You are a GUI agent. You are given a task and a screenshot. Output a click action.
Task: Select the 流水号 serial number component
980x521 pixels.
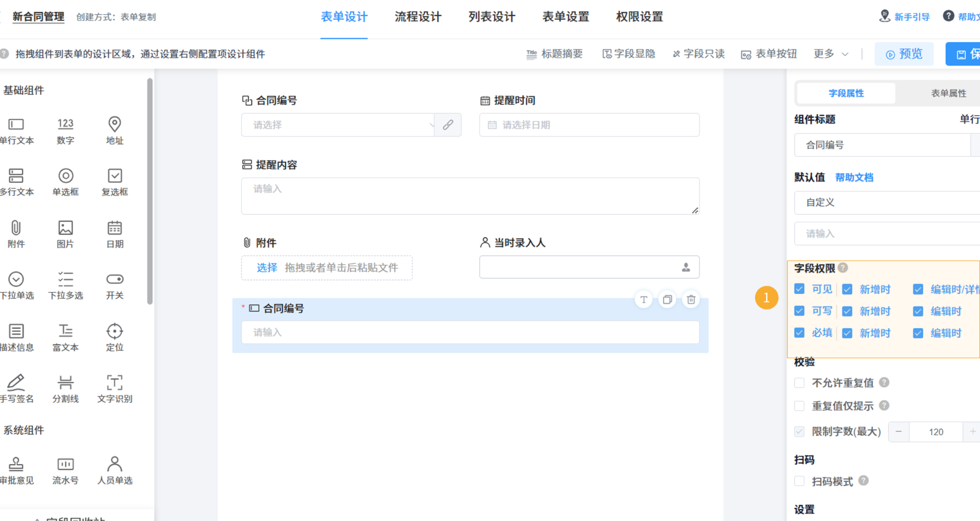(66, 471)
